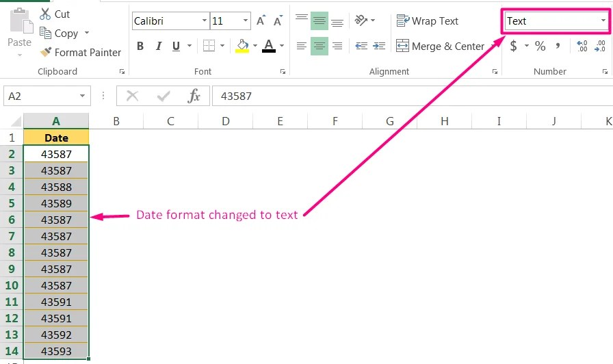Click the Merge & Center button
The image size is (613, 364).
click(x=440, y=46)
